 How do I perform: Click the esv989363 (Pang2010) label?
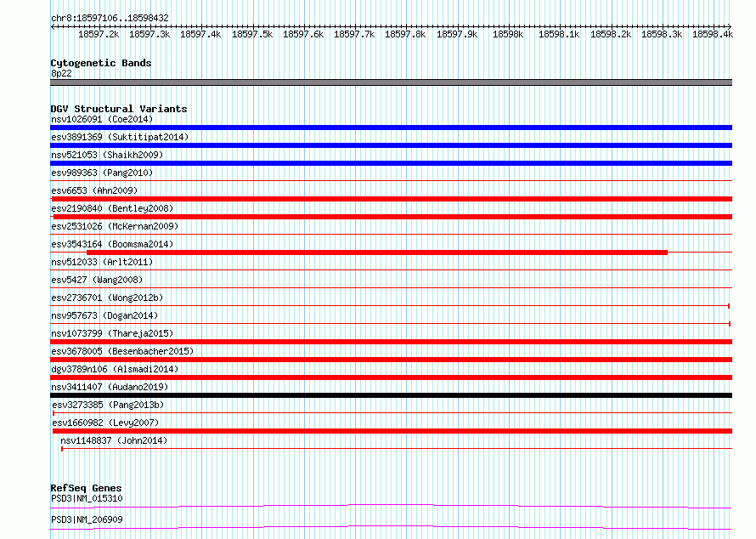pos(102,173)
